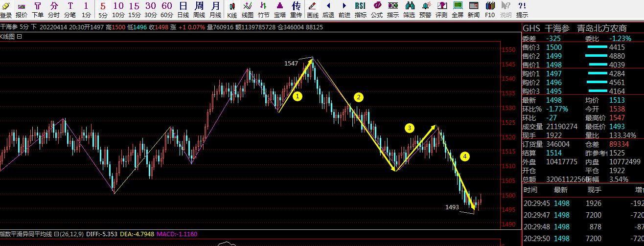Toggle the 线图 line chart mode
644x246 pixels.
248,9
